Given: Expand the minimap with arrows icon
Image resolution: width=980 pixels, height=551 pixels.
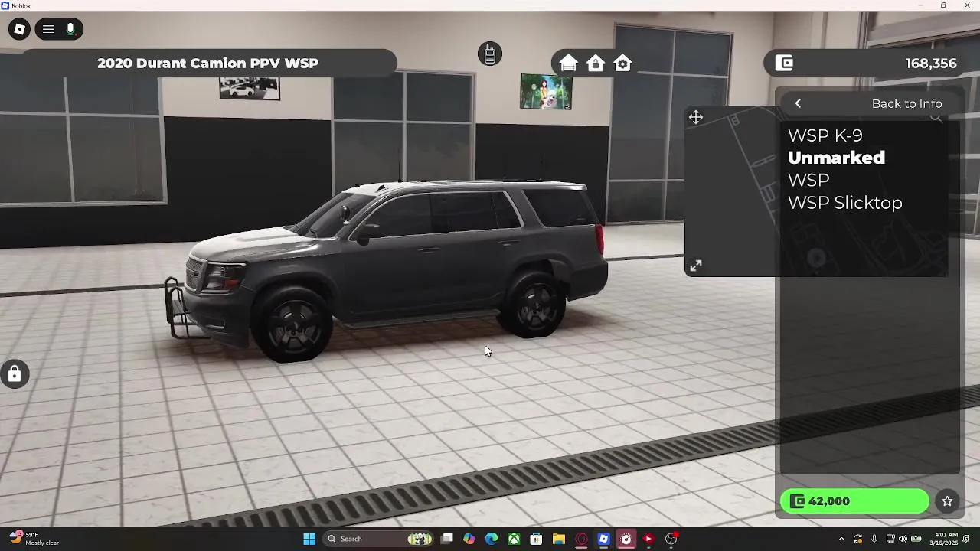Looking at the screenshot, I should pos(695,266).
